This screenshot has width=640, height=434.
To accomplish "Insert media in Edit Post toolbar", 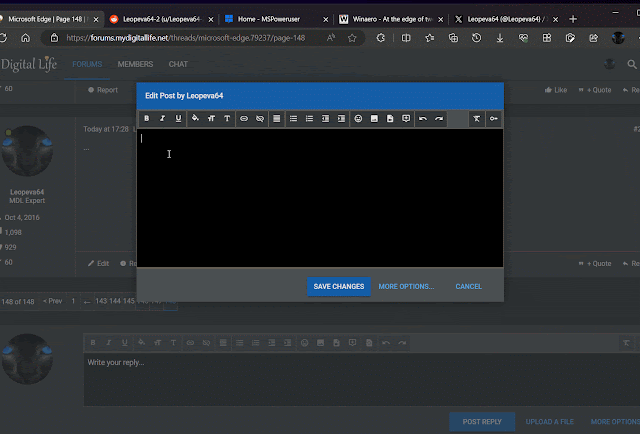I will point(390,118).
